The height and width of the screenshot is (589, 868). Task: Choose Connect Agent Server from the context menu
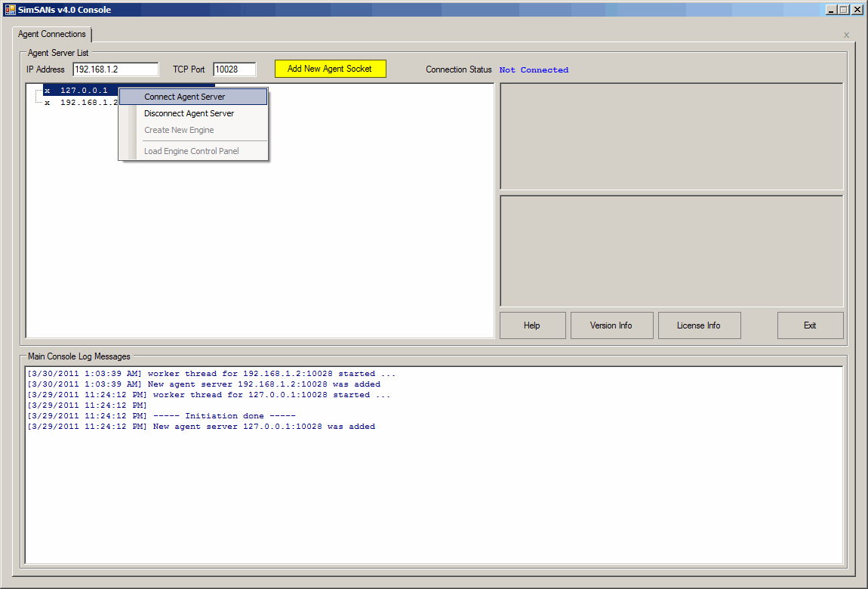pyautogui.click(x=185, y=97)
